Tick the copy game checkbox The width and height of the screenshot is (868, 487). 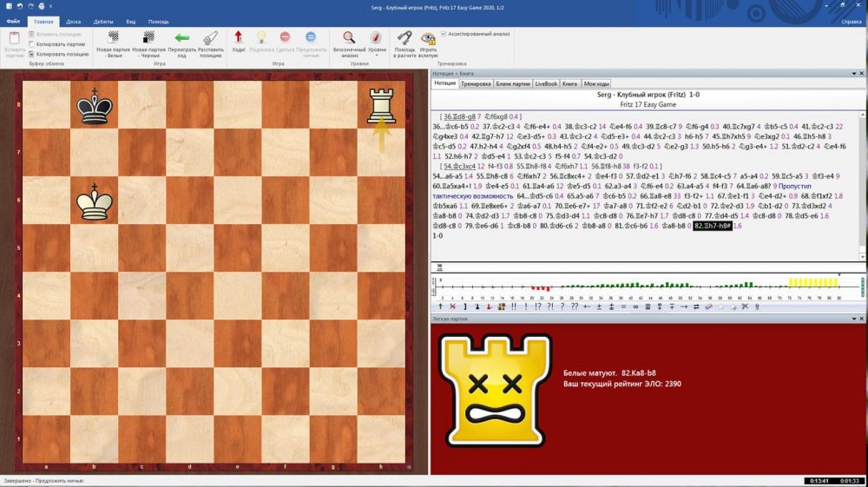coord(32,43)
